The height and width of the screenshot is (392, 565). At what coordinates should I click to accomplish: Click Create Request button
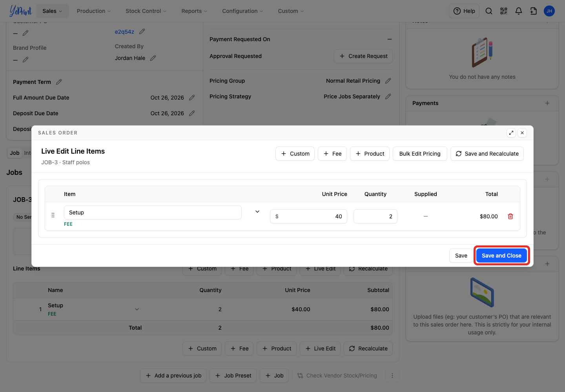point(363,56)
